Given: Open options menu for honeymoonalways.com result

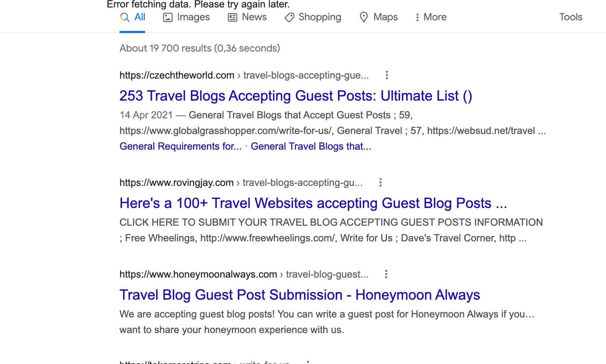Looking at the screenshot, I should point(386,274).
